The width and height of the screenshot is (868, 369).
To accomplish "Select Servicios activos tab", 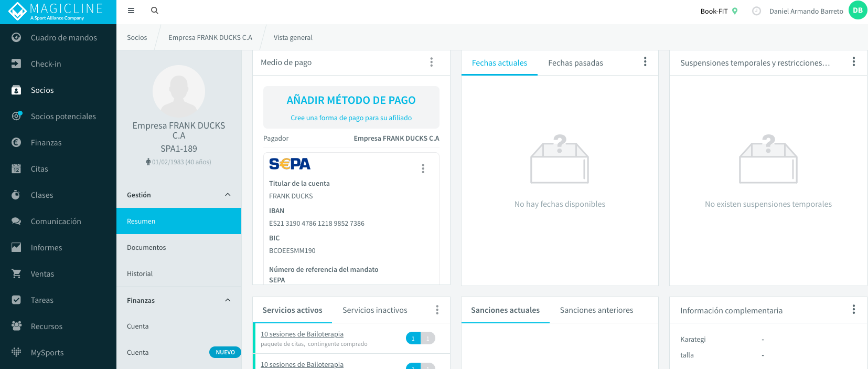I will coord(292,310).
